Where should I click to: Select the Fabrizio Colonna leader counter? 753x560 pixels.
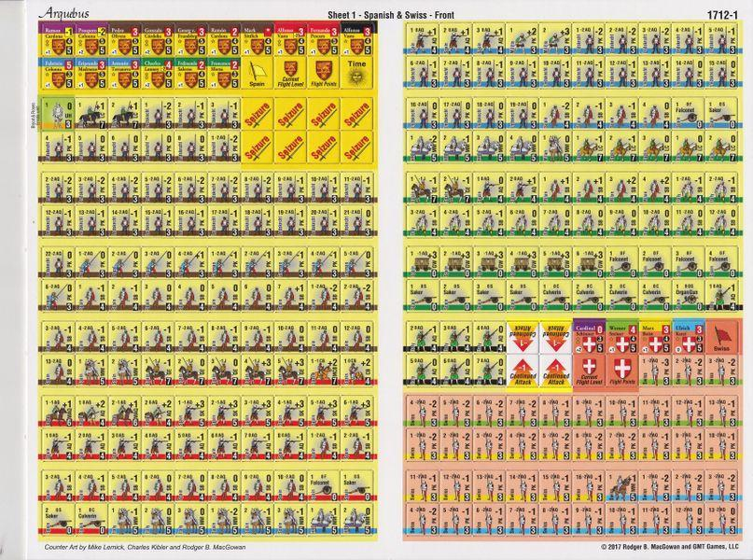tap(58, 74)
